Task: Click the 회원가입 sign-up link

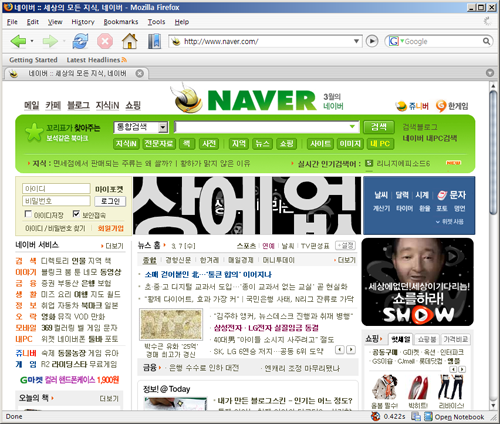Action: [x=110, y=228]
